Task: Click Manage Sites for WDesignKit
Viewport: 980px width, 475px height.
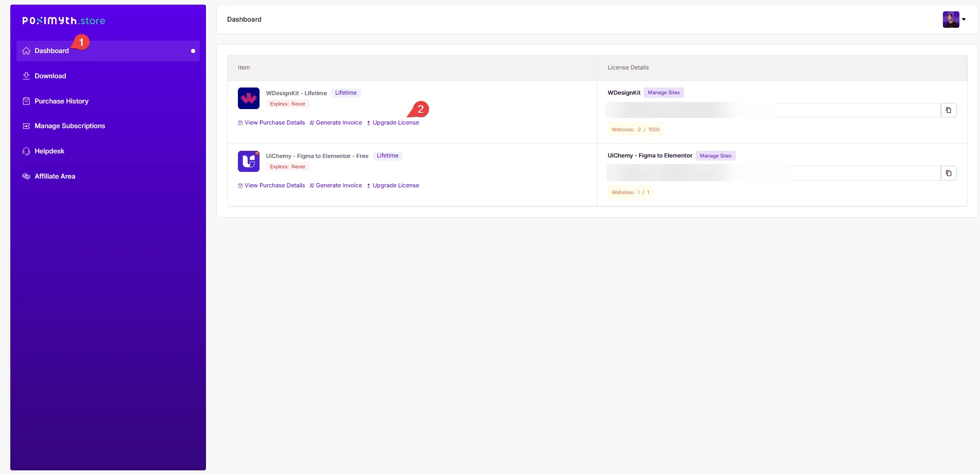Action: 663,93
